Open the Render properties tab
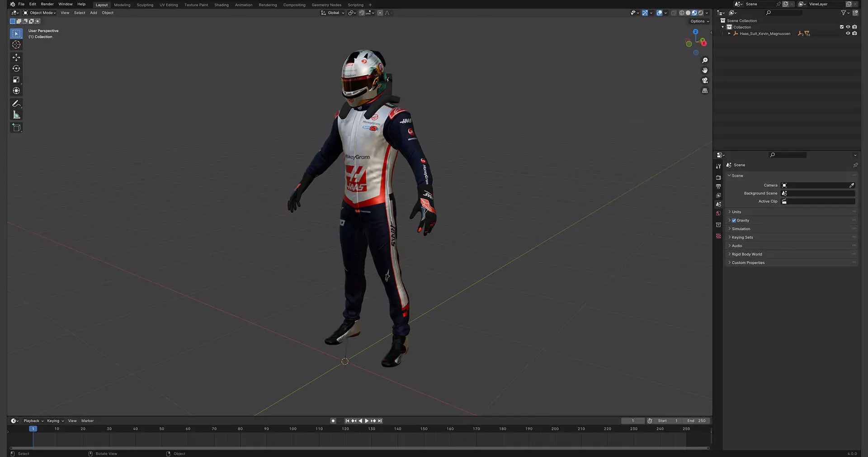 (718, 177)
